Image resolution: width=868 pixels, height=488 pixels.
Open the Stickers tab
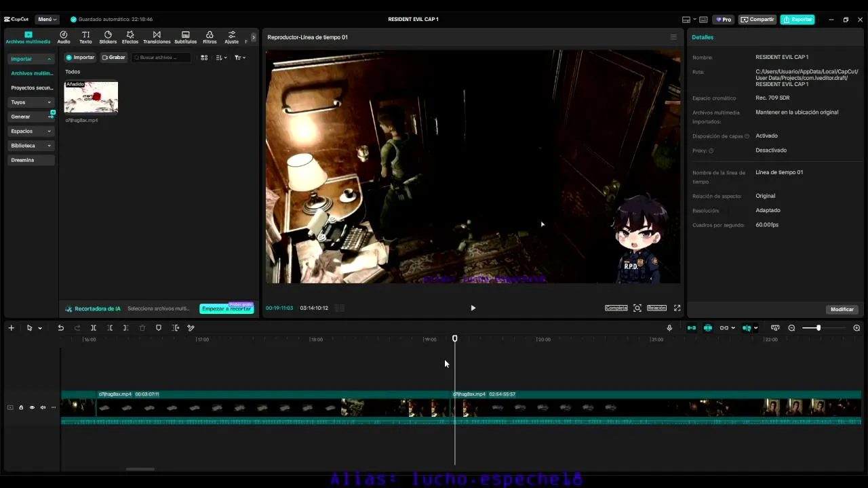click(108, 37)
